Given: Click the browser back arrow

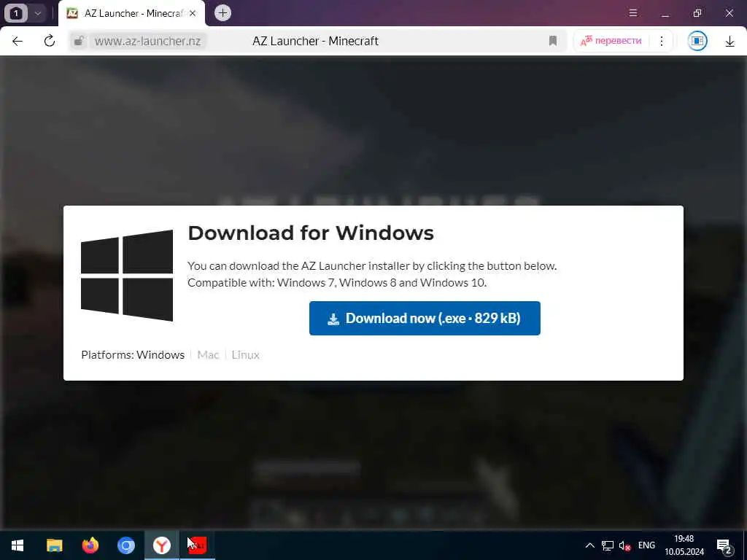Looking at the screenshot, I should tap(18, 41).
